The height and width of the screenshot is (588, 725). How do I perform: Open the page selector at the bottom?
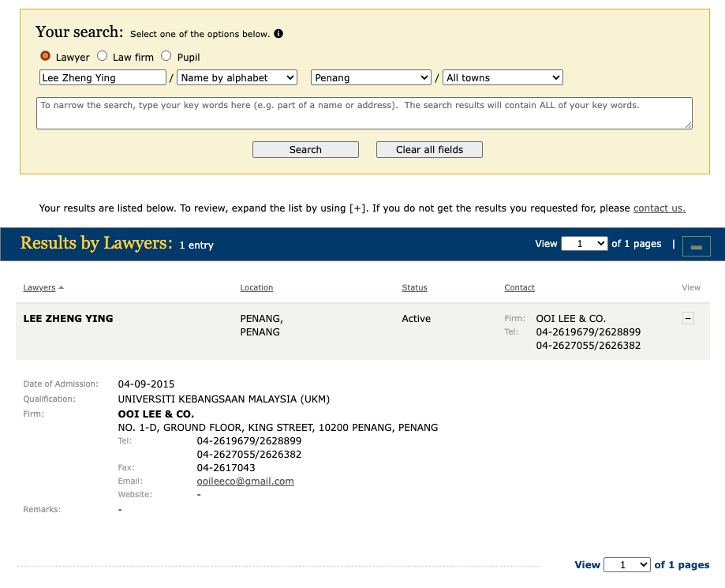coord(626,564)
